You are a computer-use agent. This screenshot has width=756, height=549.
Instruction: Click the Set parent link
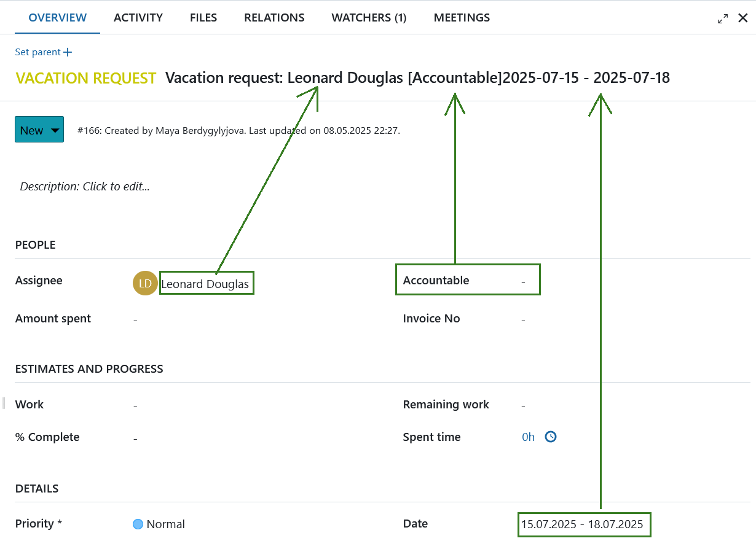point(37,52)
